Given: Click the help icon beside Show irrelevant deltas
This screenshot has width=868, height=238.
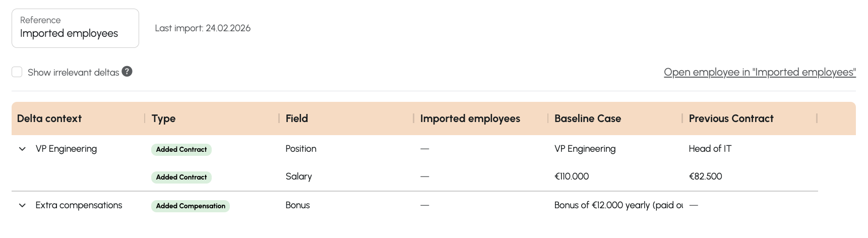Looking at the screenshot, I should (127, 72).
